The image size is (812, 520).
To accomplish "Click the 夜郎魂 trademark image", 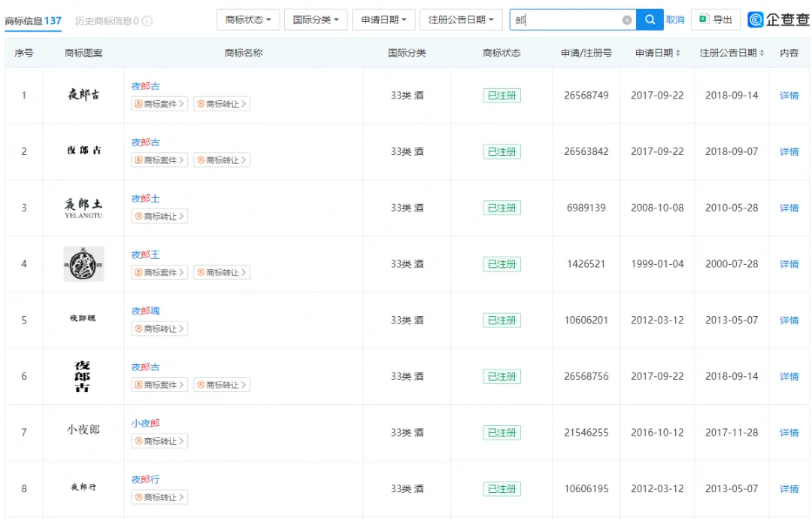I will click(x=83, y=318).
